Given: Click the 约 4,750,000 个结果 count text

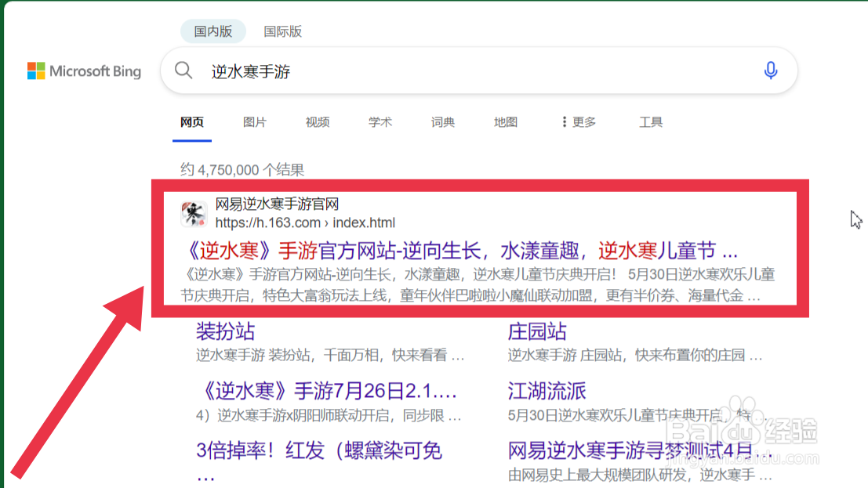Looking at the screenshot, I should pyautogui.click(x=242, y=169).
